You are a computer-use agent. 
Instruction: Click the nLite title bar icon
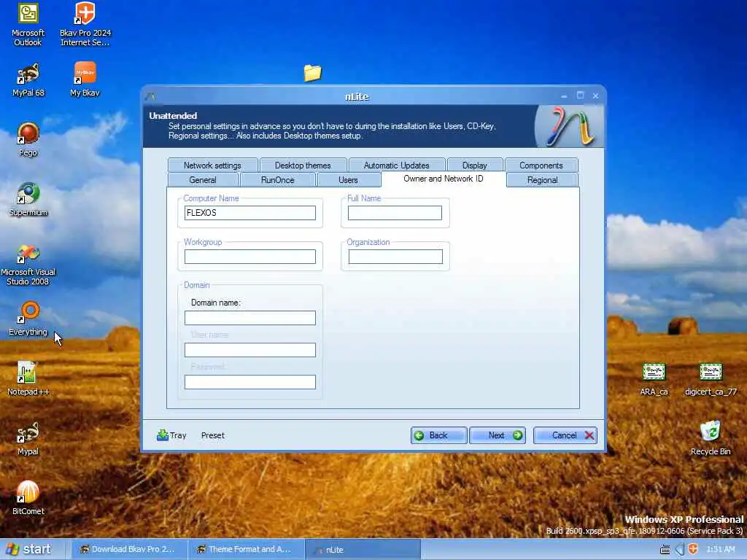click(150, 96)
